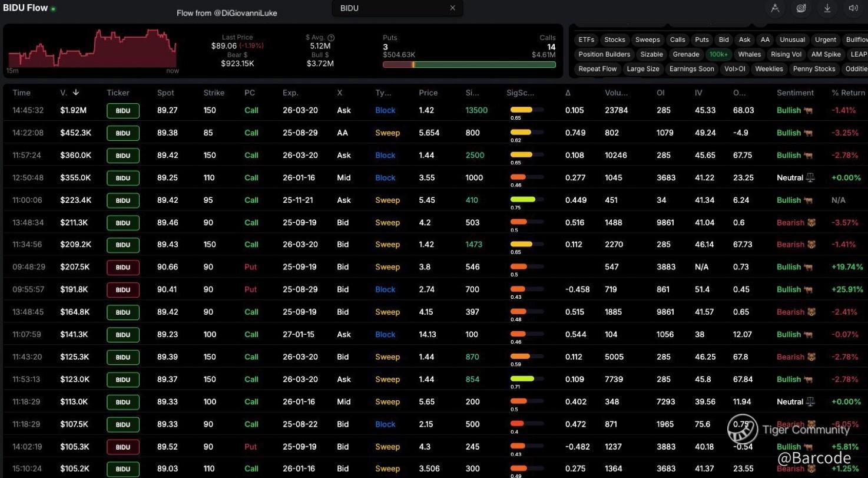The width and height of the screenshot is (868, 478).
Task: Click the BIDU price chart thumbnail
Action: tap(91, 50)
